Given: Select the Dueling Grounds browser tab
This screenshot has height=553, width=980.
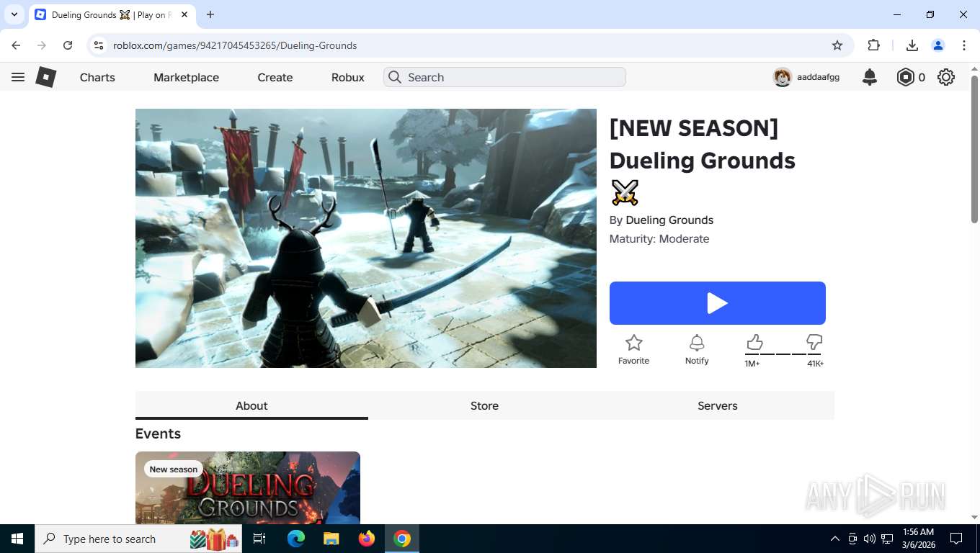Looking at the screenshot, I should 112,14.
